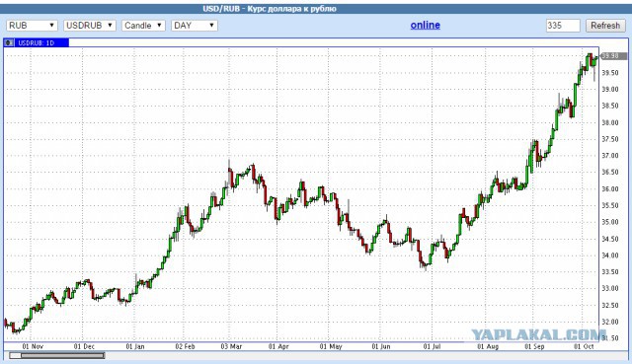632x364 pixels.
Task: Click the input field showing 335
Action: point(563,26)
